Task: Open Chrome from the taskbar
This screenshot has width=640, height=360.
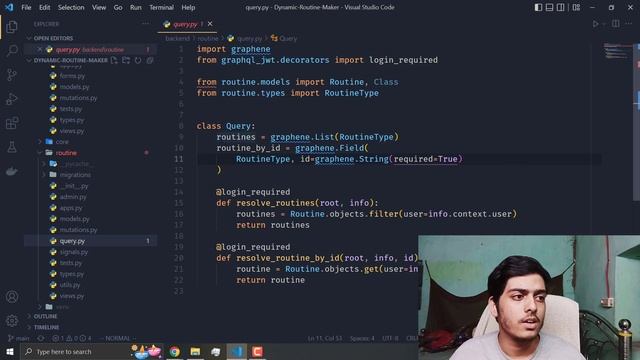Action: pyautogui.click(x=175, y=351)
